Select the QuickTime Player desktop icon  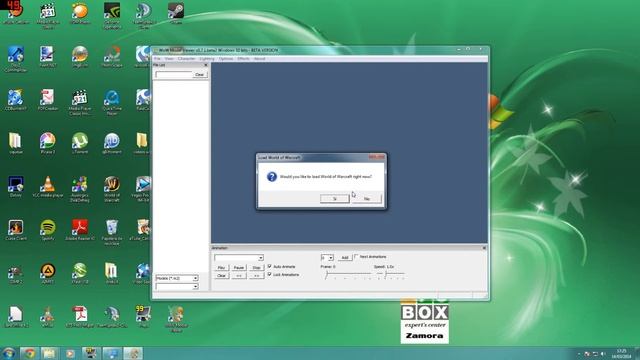coord(111,102)
